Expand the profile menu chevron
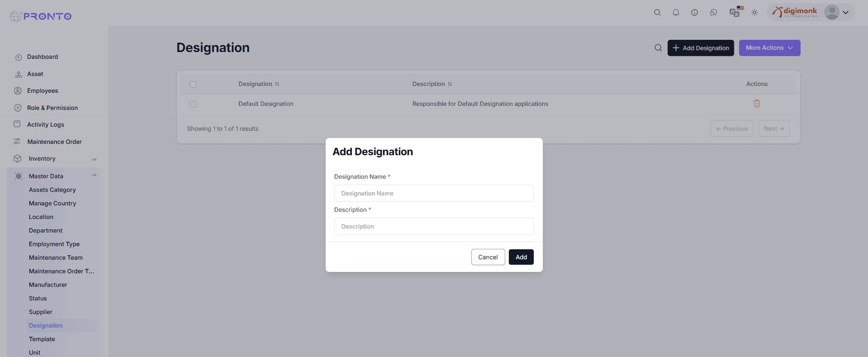 [x=845, y=13]
